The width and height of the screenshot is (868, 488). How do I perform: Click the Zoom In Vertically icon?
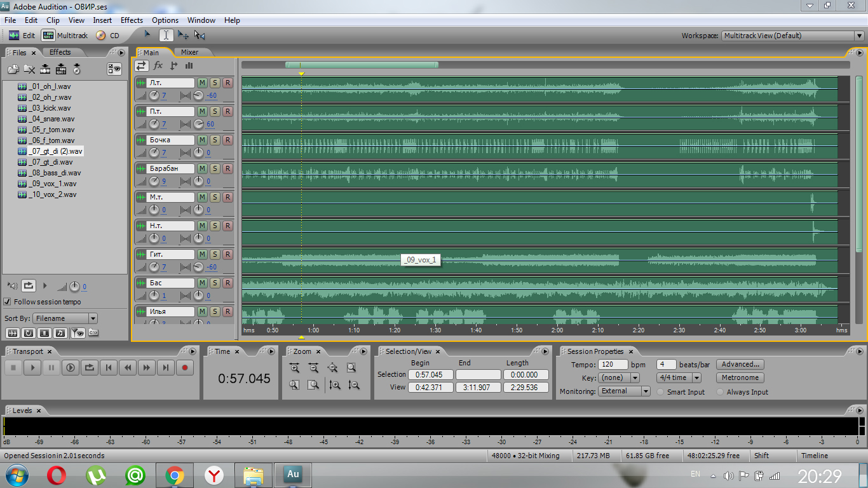pos(335,384)
